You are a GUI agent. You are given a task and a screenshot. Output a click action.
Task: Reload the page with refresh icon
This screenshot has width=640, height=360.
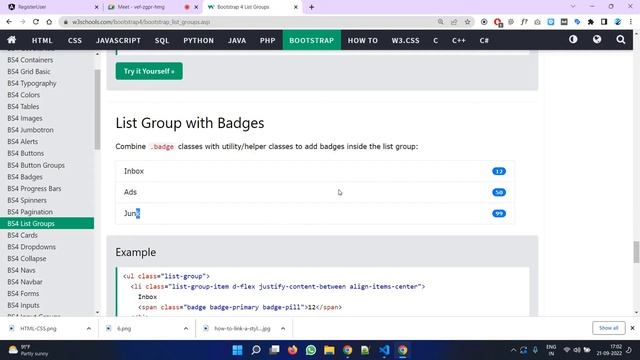tap(36, 22)
